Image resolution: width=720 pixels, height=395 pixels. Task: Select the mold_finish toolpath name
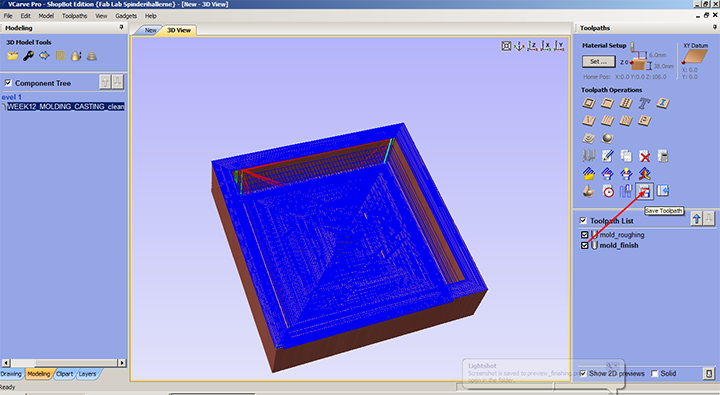pos(619,245)
